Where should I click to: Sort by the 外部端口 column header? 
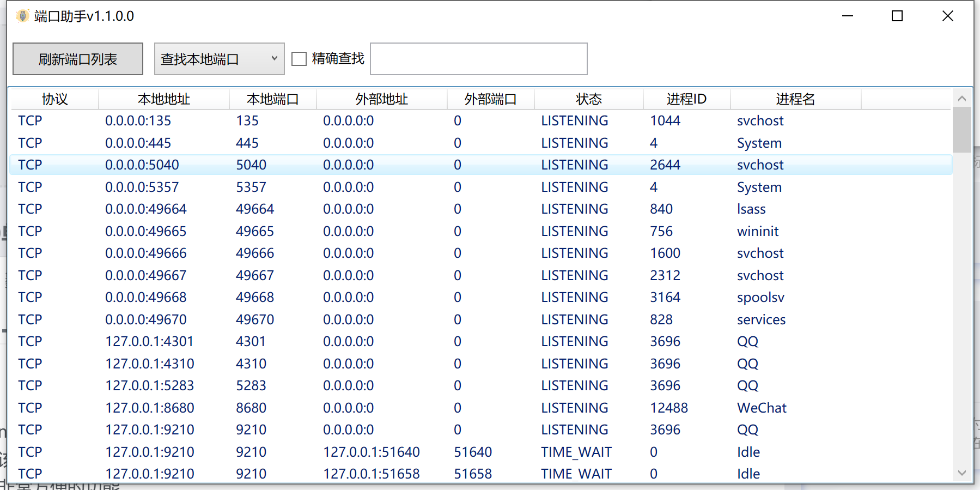pos(491,99)
